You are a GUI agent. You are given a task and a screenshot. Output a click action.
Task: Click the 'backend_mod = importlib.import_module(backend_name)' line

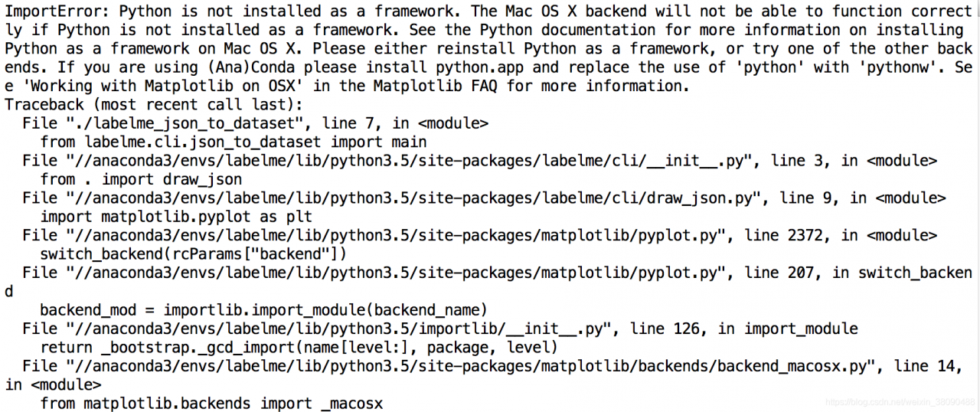point(264,310)
